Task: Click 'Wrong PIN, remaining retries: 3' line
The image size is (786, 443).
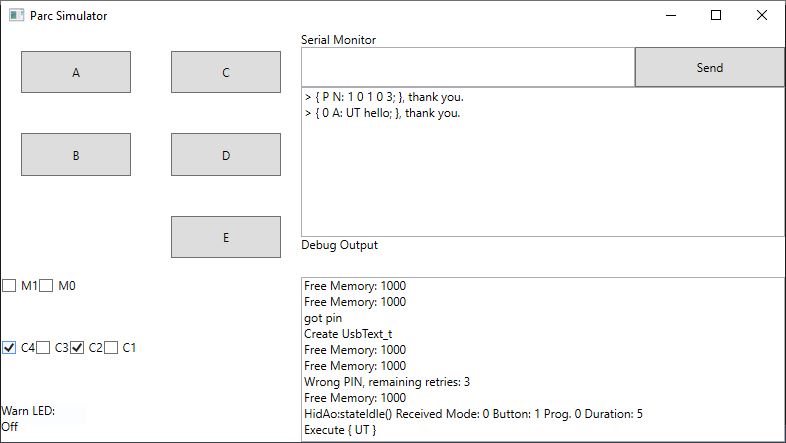Action: pyautogui.click(x=387, y=382)
